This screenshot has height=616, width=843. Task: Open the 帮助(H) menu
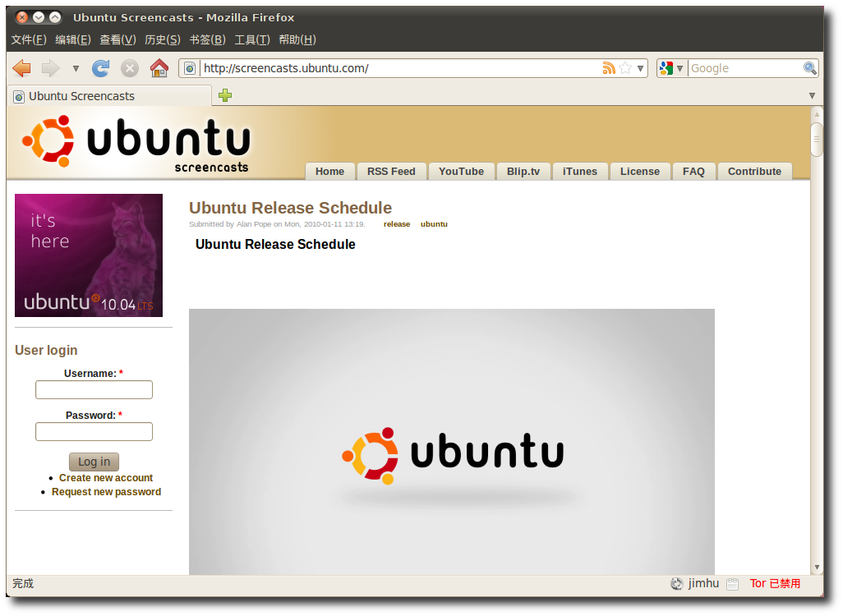pos(297,39)
